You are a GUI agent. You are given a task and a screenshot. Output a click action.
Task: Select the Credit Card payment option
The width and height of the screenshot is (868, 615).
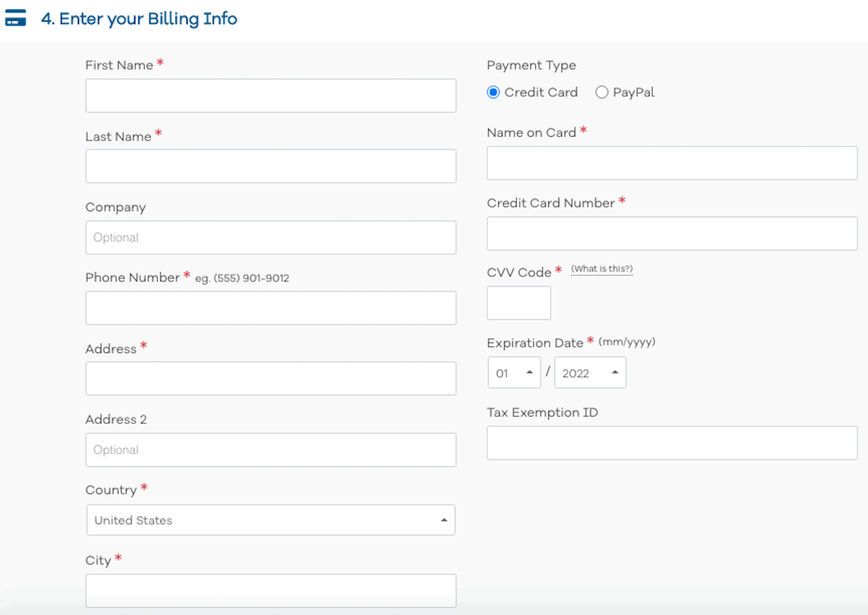pos(493,92)
